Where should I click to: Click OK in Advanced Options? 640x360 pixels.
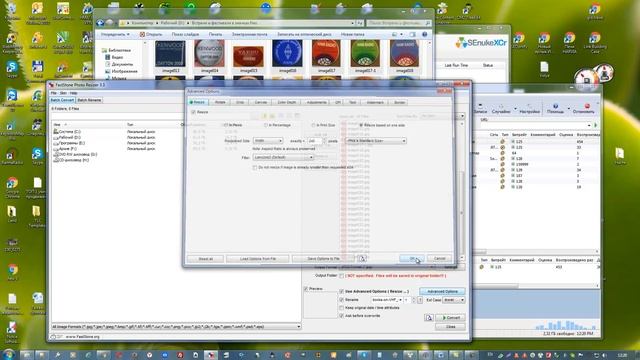tap(411, 259)
